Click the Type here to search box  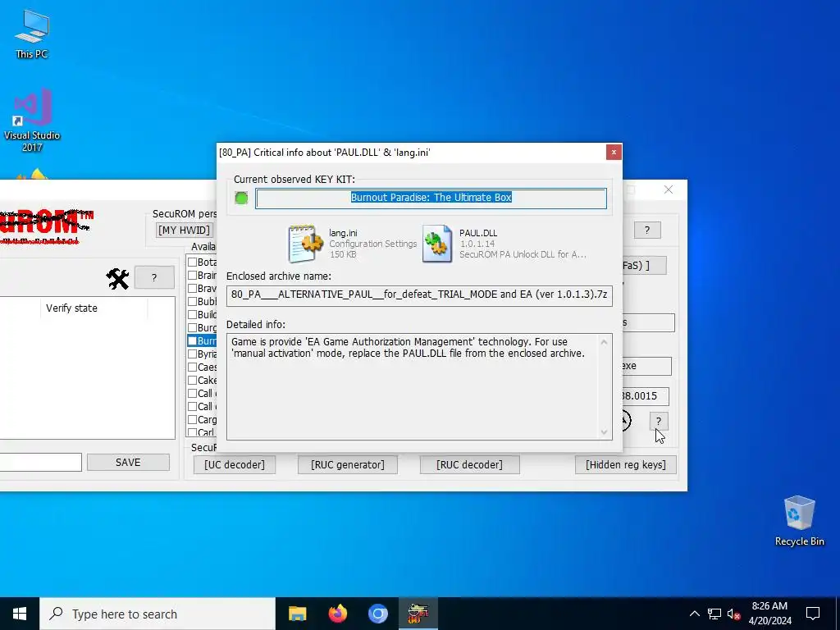tap(157, 614)
